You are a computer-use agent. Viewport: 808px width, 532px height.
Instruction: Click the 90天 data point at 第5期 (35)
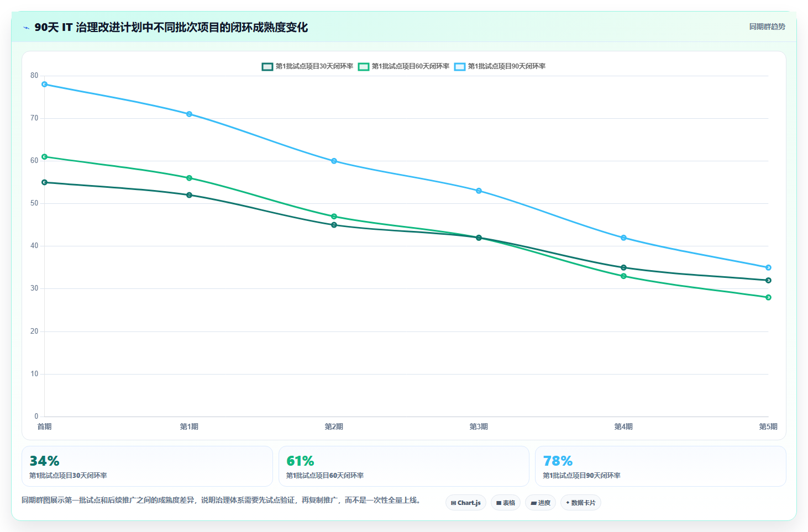[x=768, y=268]
